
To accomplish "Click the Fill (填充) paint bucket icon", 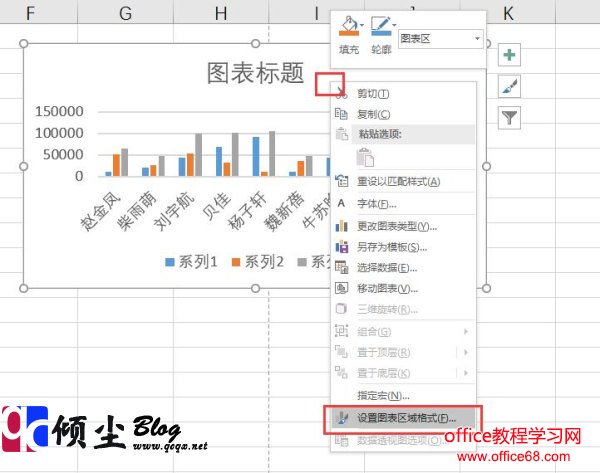I will pyautogui.click(x=348, y=26).
